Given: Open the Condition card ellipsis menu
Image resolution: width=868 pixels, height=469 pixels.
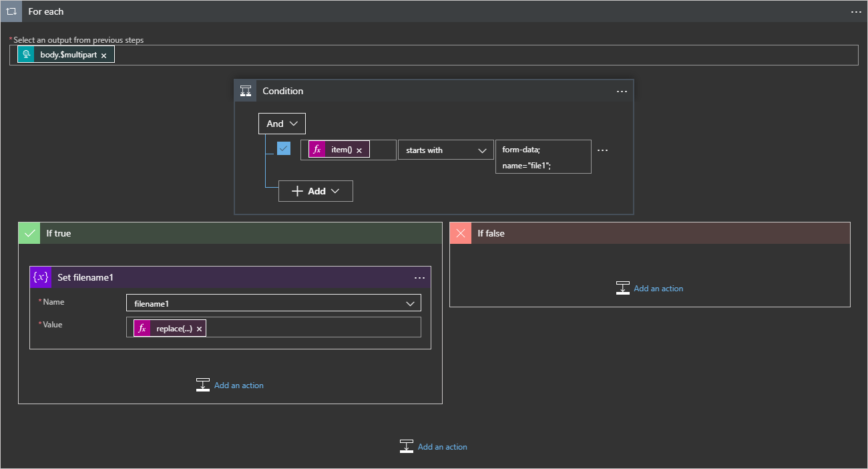Looking at the screenshot, I should (622, 91).
